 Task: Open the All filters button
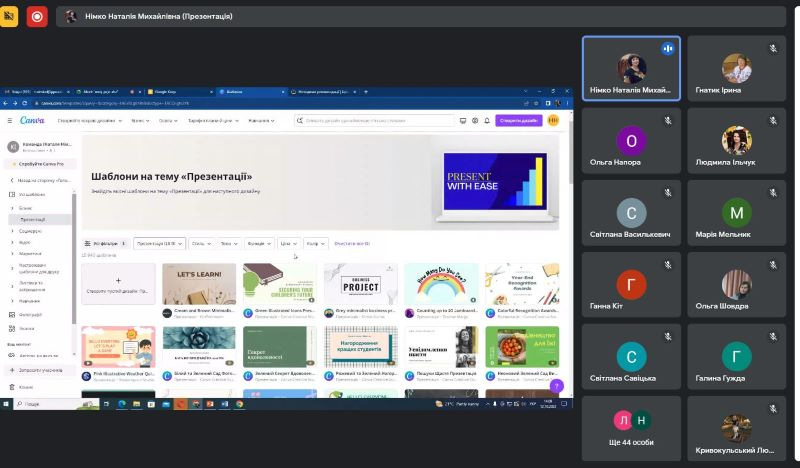point(105,243)
